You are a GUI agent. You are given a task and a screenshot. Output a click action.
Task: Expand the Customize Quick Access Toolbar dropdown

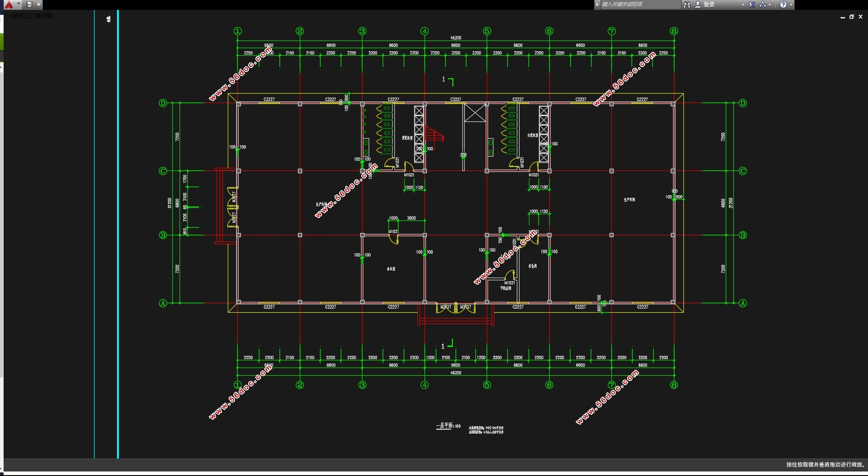tap(39, 4)
